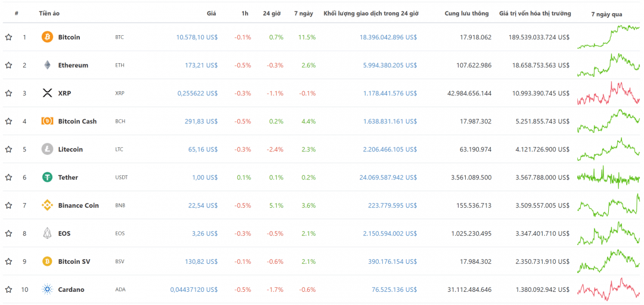644x305 pixels.
Task: Sort by the Giá column header
Action: point(211,14)
